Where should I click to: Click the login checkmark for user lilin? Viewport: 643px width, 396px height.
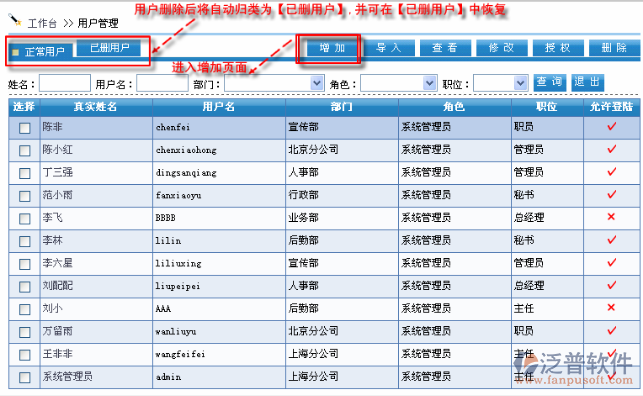point(611,240)
